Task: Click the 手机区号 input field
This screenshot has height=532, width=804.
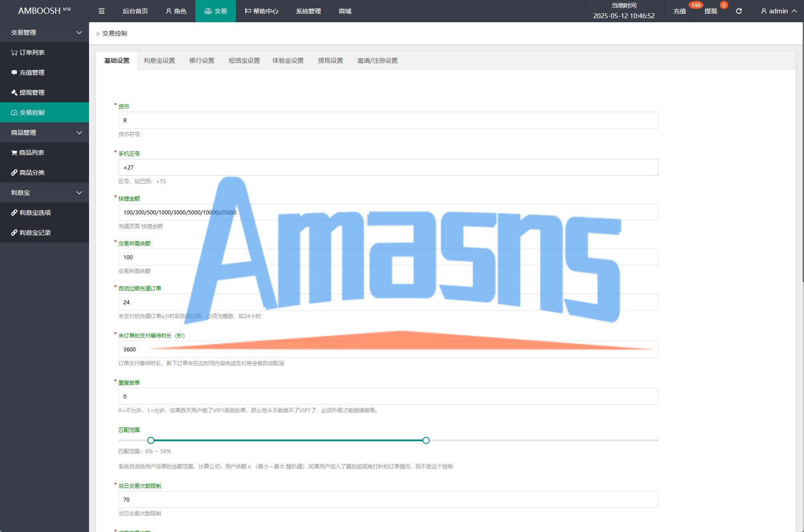Action: (x=388, y=167)
